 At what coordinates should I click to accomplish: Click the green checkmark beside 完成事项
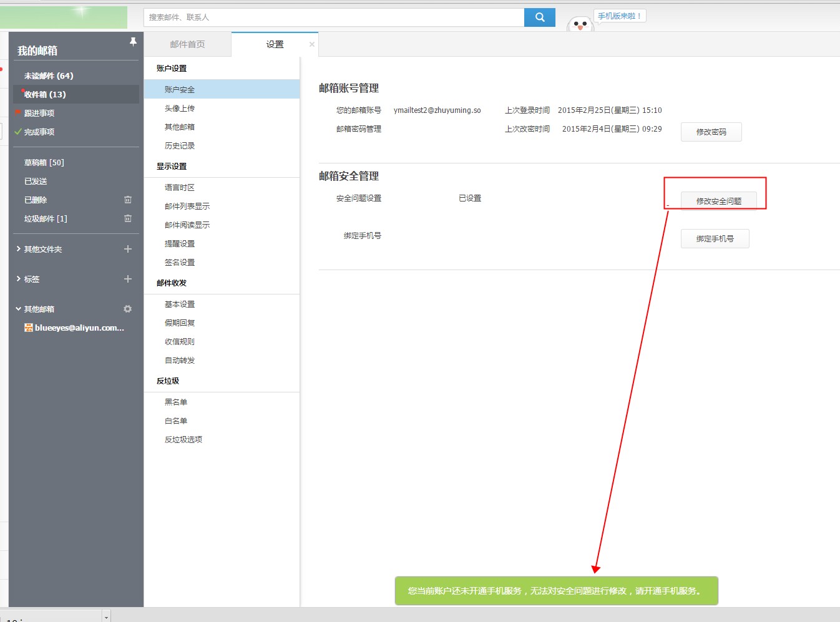tap(17, 132)
